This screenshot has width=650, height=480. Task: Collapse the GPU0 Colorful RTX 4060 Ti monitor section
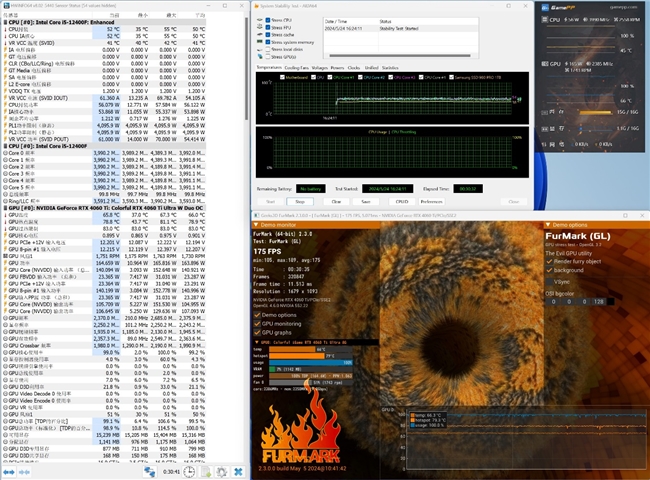point(256,342)
